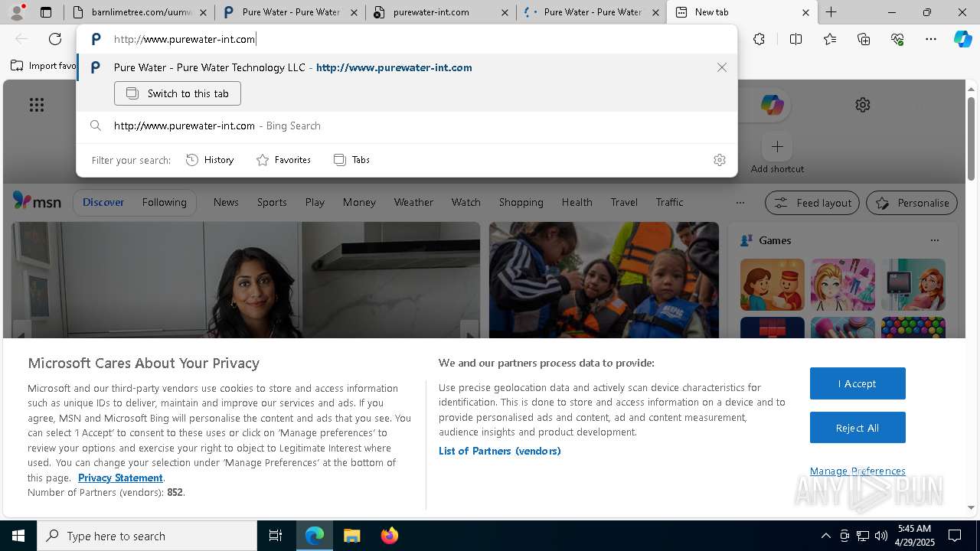Open search suggestion settings gear
The height and width of the screenshot is (551, 980).
coord(719,160)
